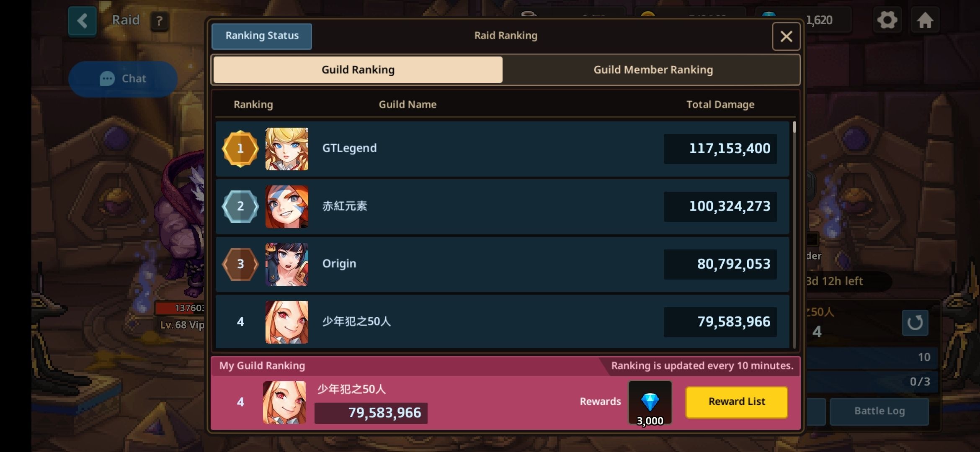980x452 pixels.
Task: Tap my guild avatar in My Guild Ranking
Action: point(284,403)
